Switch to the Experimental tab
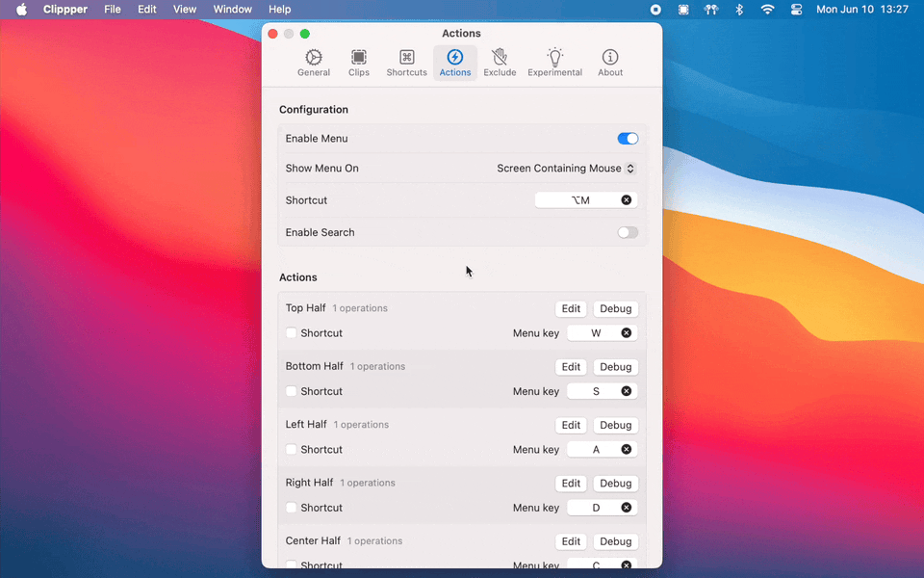Image resolution: width=924 pixels, height=578 pixels. click(554, 63)
